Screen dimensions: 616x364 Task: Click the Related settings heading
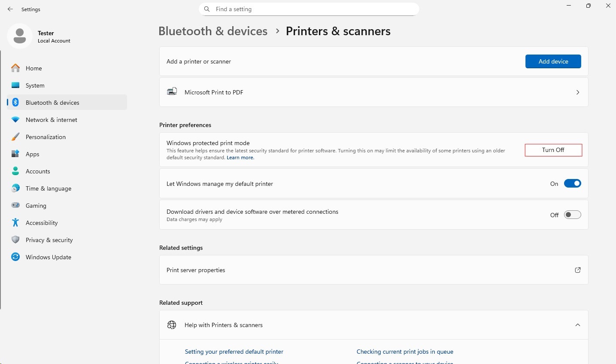pos(181,248)
